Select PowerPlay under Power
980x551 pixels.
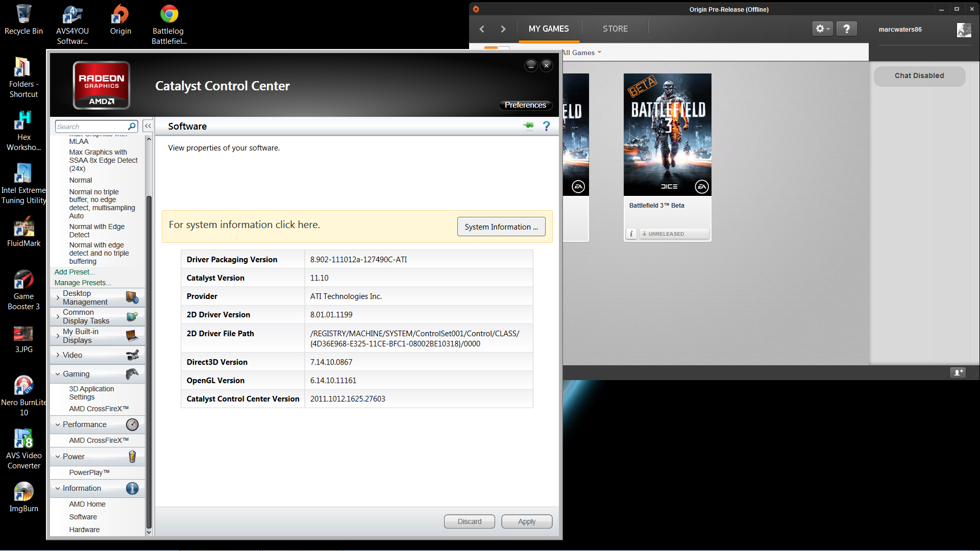click(89, 472)
